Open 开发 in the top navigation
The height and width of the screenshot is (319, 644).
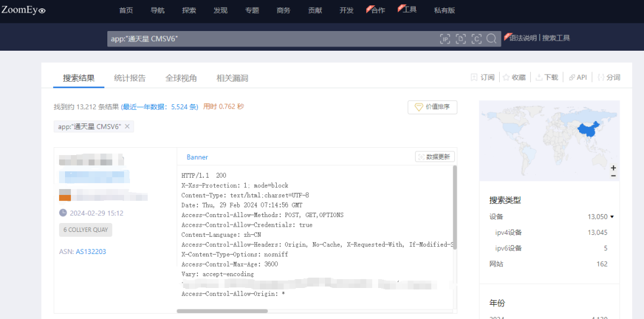346,11
